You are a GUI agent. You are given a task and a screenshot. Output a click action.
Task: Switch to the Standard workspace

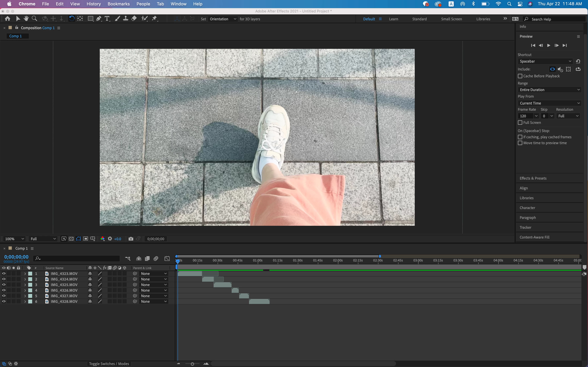click(x=419, y=19)
